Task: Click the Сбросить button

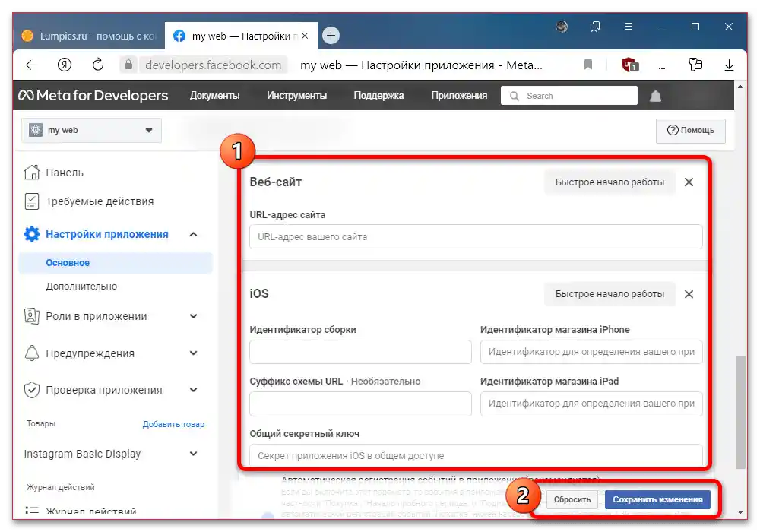Action: [572, 499]
